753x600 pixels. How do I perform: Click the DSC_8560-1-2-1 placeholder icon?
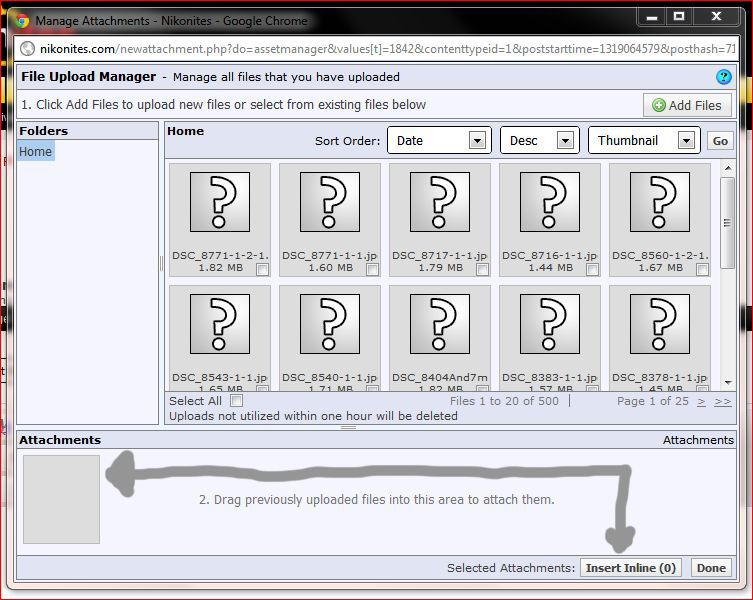[x=660, y=202]
